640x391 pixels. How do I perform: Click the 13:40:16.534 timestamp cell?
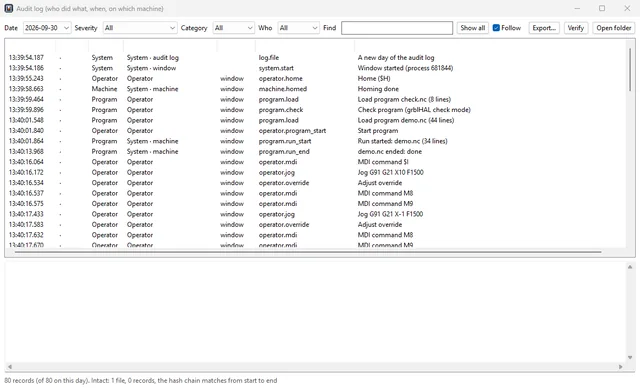[26, 183]
